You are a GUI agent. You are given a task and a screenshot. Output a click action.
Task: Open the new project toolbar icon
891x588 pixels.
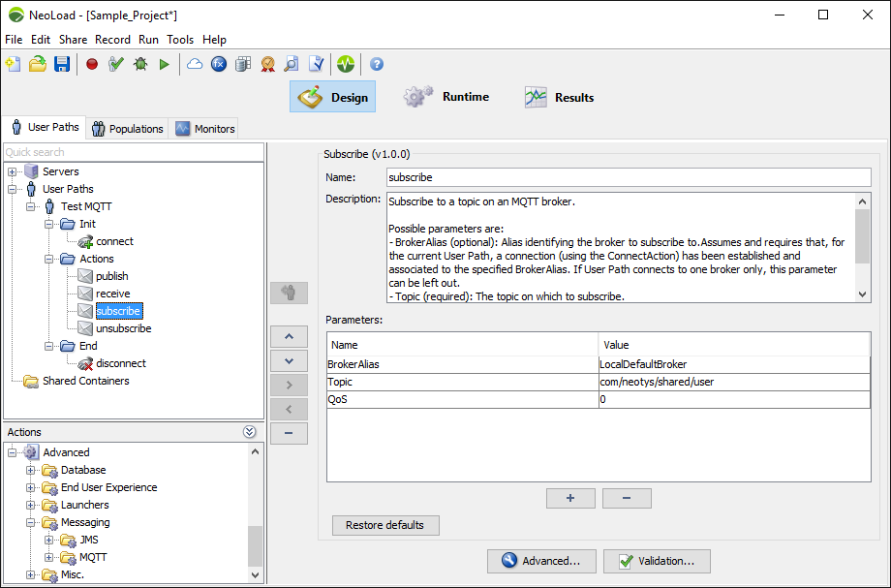(x=13, y=64)
